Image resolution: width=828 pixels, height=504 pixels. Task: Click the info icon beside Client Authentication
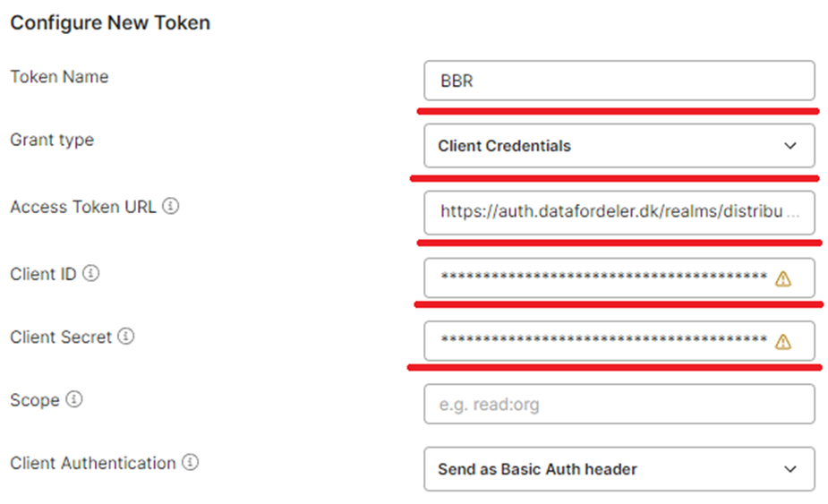(190, 462)
